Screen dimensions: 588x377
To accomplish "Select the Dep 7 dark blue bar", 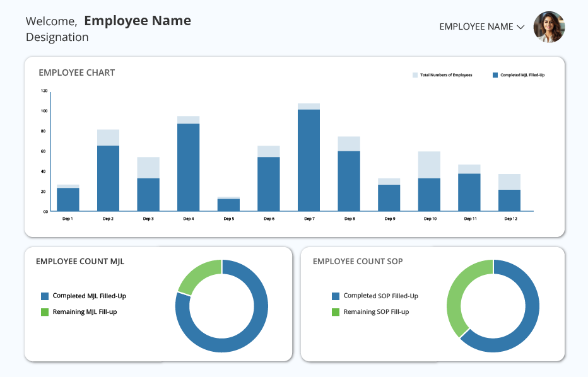I will (x=309, y=160).
